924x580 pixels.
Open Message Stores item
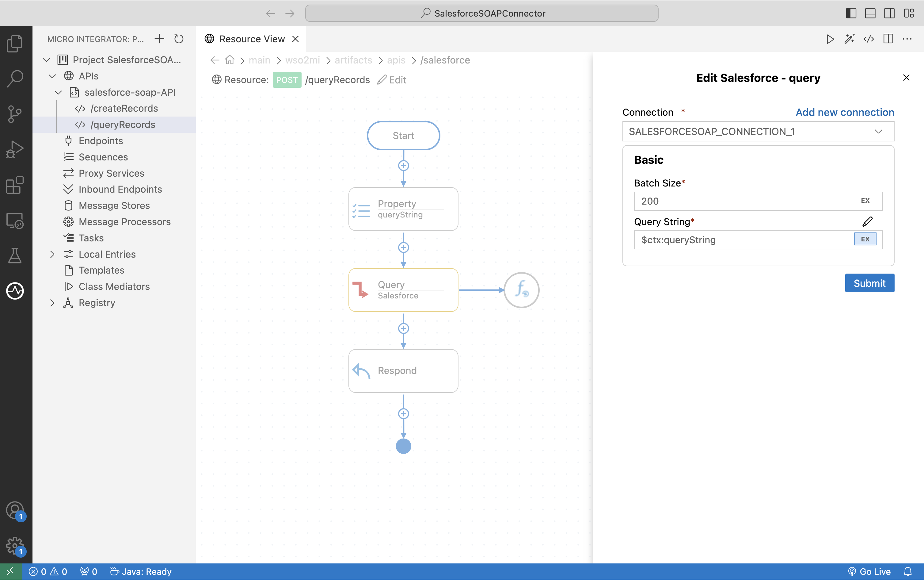[x=114, y=205]
